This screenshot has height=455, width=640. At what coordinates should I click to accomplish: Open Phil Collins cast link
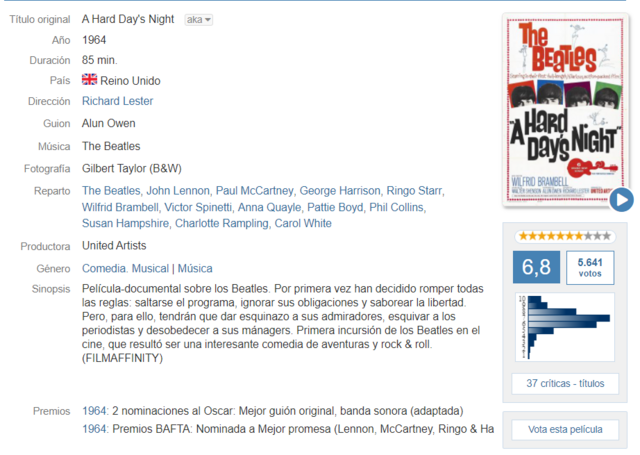396,207
